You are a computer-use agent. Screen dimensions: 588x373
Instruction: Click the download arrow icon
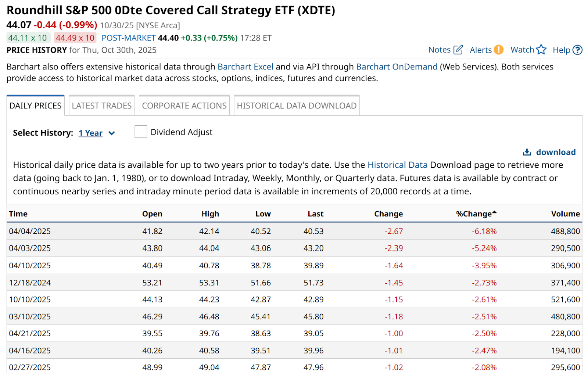coord(527,152)
